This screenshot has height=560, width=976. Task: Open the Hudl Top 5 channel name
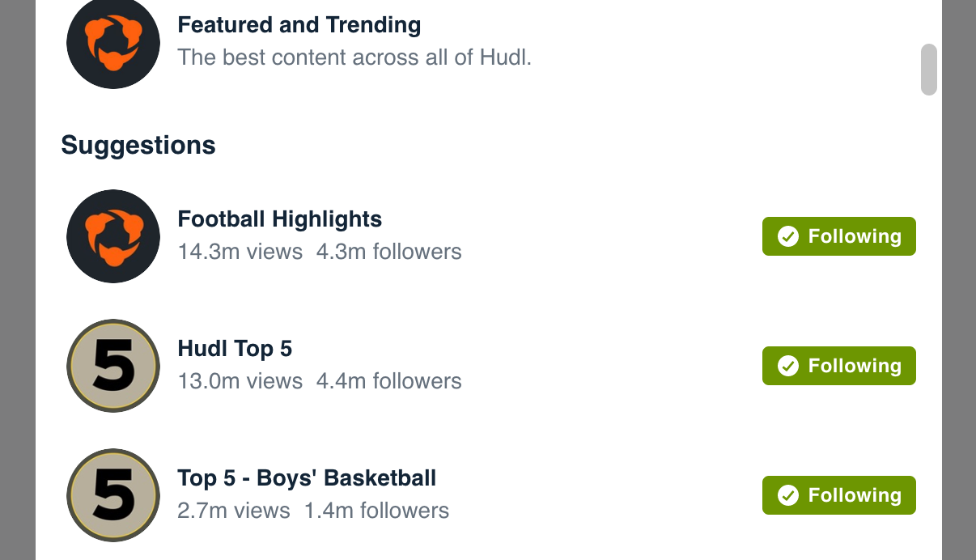point(235,349)
